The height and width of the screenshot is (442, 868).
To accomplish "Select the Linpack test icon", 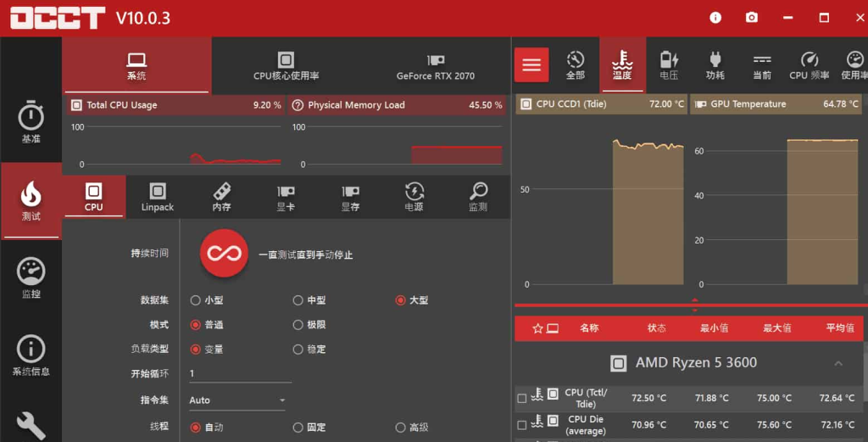I will point(157,197).
